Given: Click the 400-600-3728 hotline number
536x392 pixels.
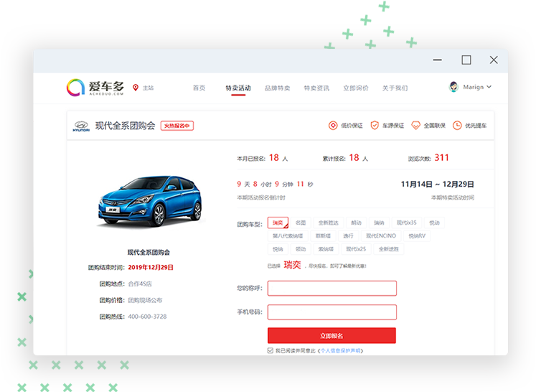Looking at the screenshot, I should [147, 317].
